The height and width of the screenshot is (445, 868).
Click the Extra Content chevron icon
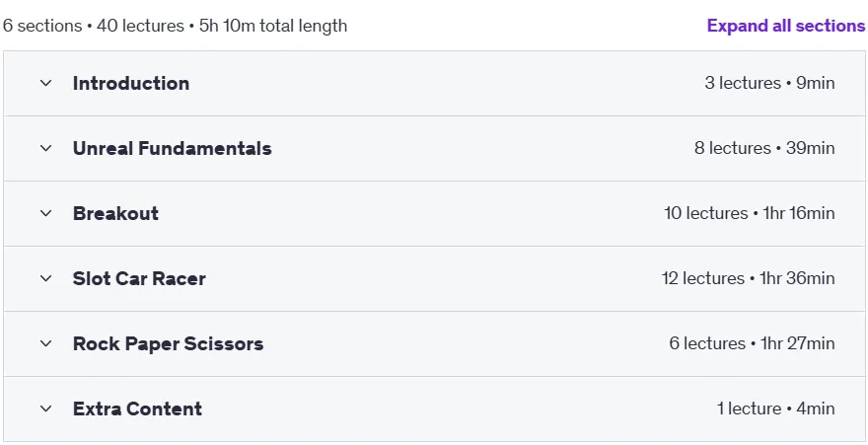46,408
